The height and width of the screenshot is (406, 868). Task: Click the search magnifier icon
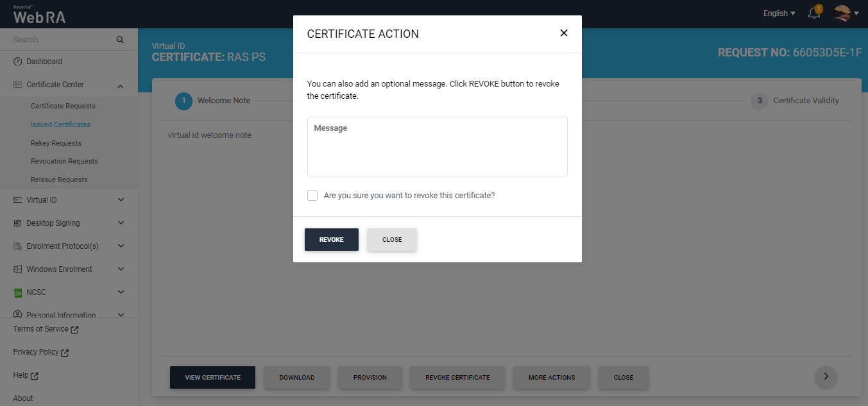click(x=120, y=40)
